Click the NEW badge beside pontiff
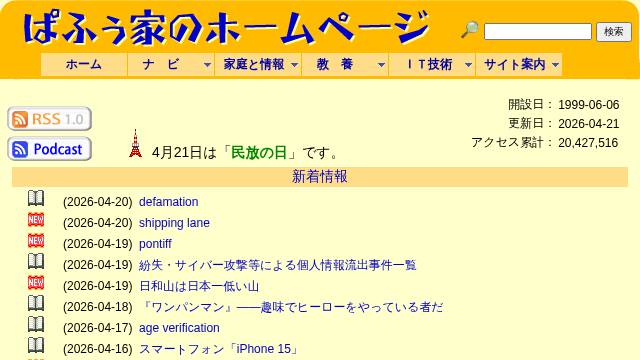The height and width of the screenshot is (360, 640). coord(36,240)
